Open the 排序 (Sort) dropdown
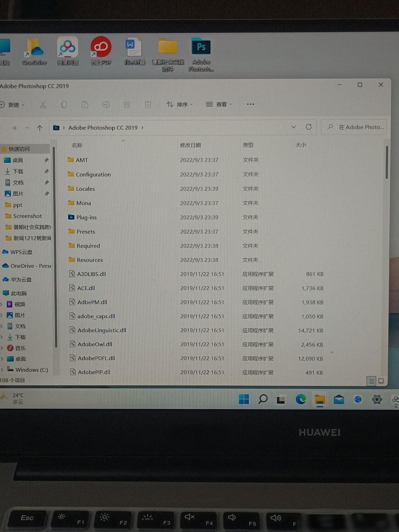Viewport: 399px width, 532px height. (180, 105)
